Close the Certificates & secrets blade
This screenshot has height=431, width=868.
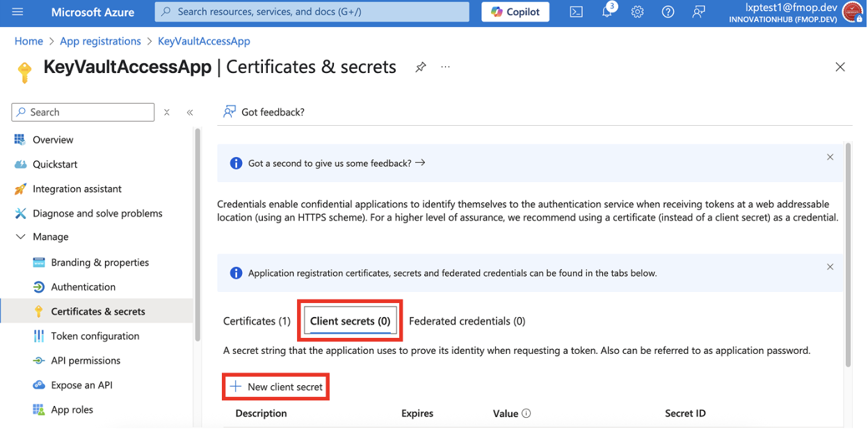[840, 67]
